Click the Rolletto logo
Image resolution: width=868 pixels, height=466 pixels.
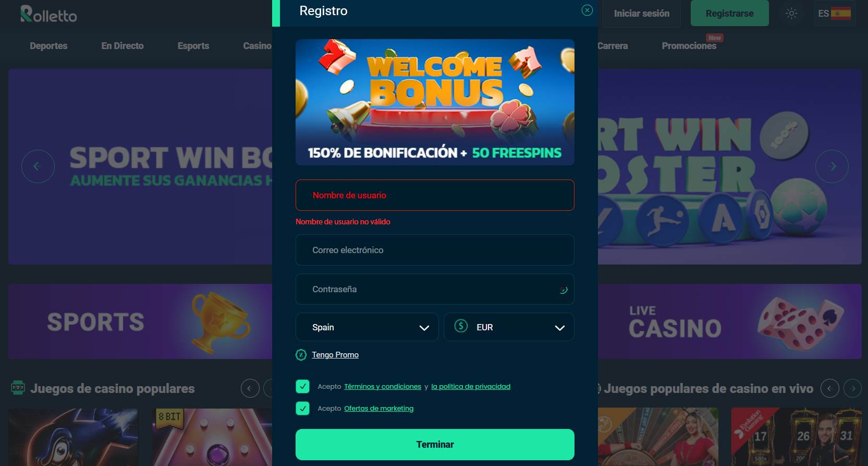click(x=48, y=14)
